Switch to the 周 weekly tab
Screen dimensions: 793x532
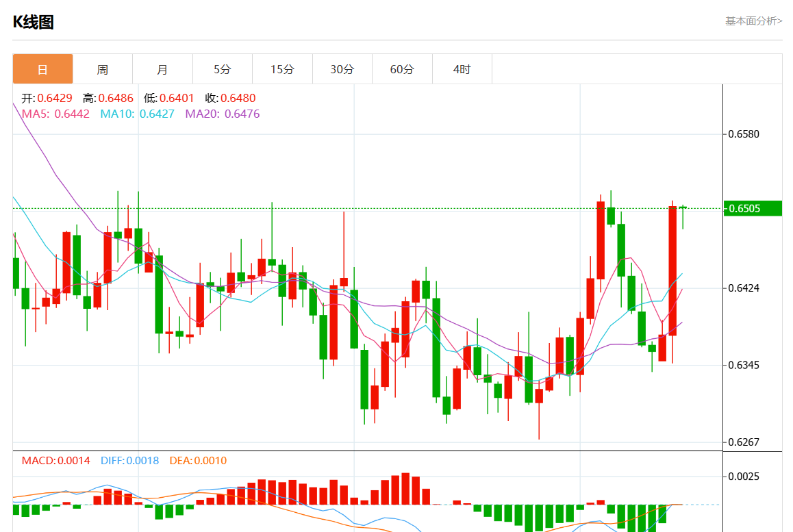tap(103, 68)
